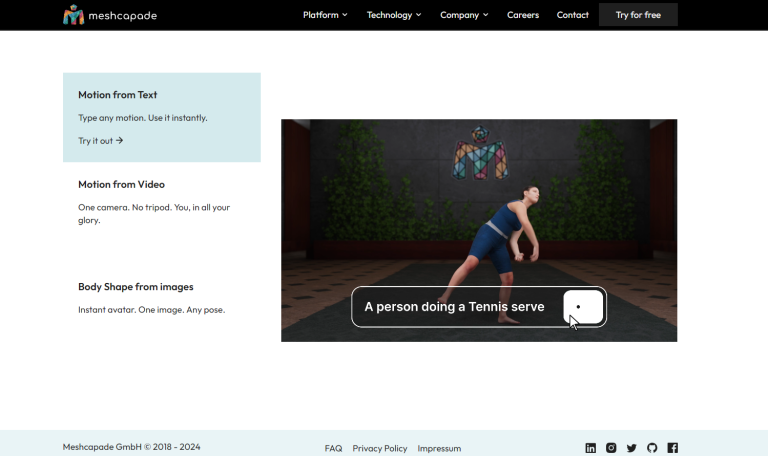This screenshot has width=768, height=456.
Task: Open the GitHub icon link
Action: tap(652, 448)
